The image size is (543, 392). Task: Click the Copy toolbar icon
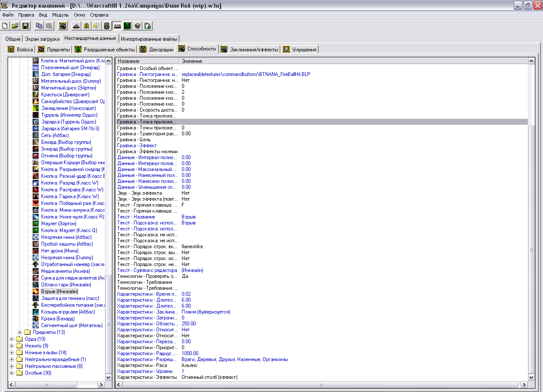tap(39, 26)
